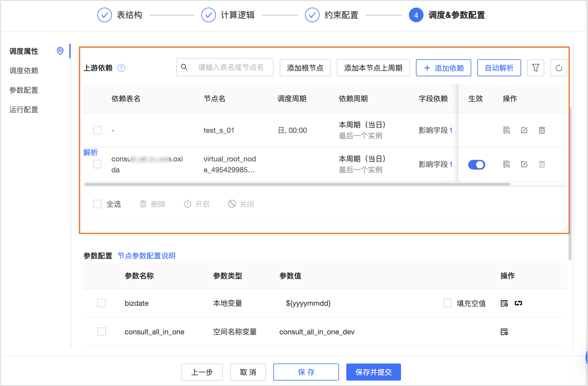
Task: Open the 节点参数配置说明 link
Action: pyautogui.click(x=147, y=256)
